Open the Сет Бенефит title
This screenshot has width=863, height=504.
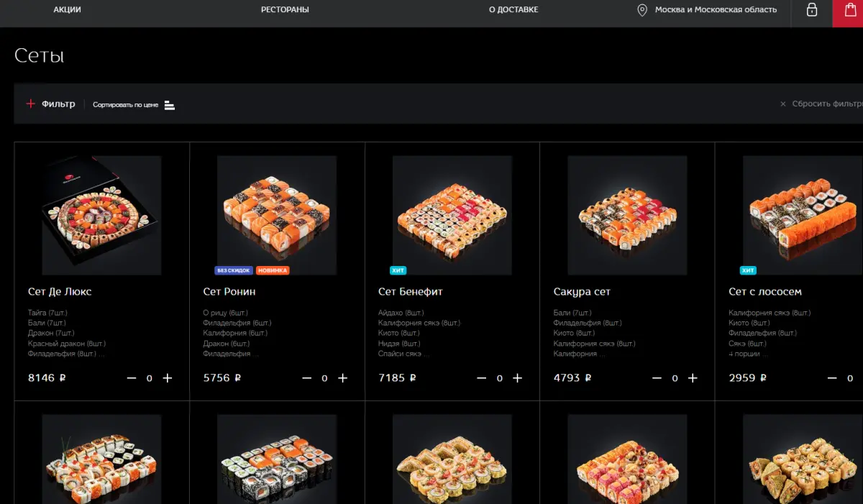(x=411, y=292)
